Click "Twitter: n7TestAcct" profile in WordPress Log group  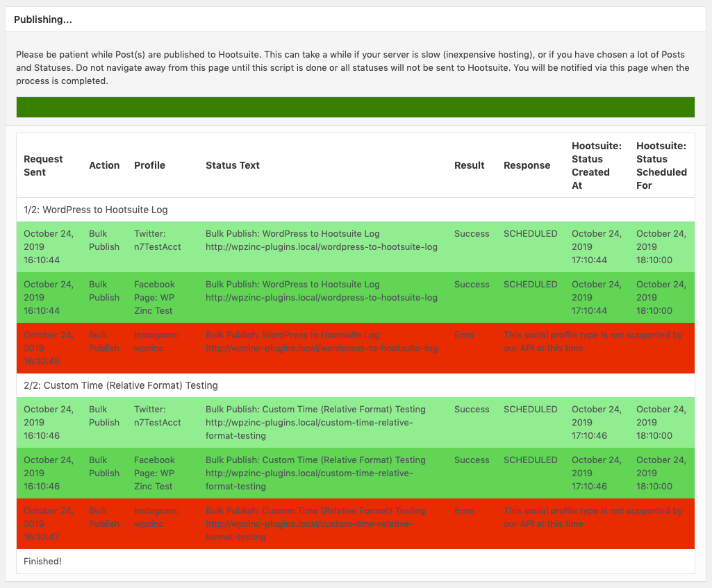pos(157,240)
